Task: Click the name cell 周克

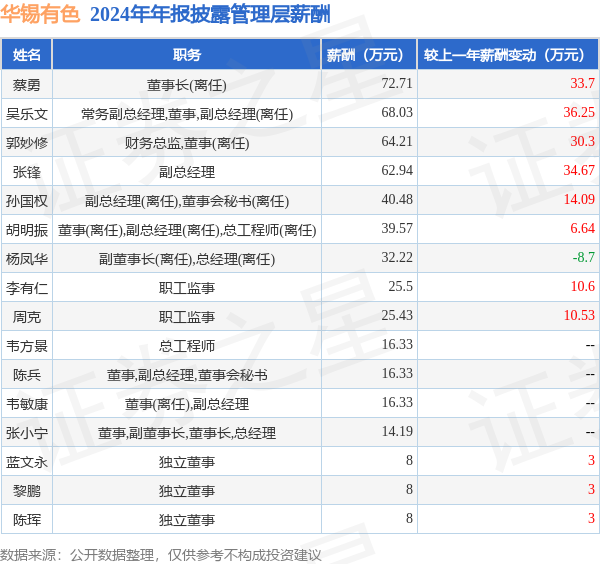Action: [x=26, y=317]
